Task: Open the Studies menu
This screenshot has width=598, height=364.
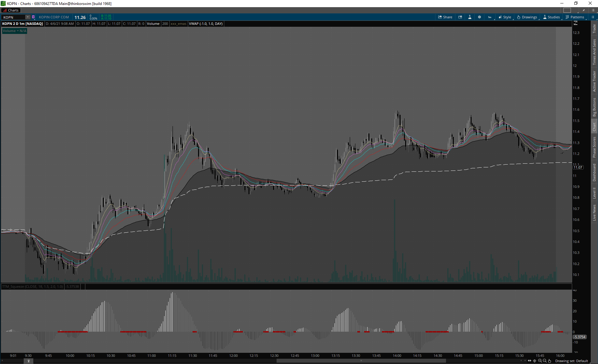Action: click(552, 17)
